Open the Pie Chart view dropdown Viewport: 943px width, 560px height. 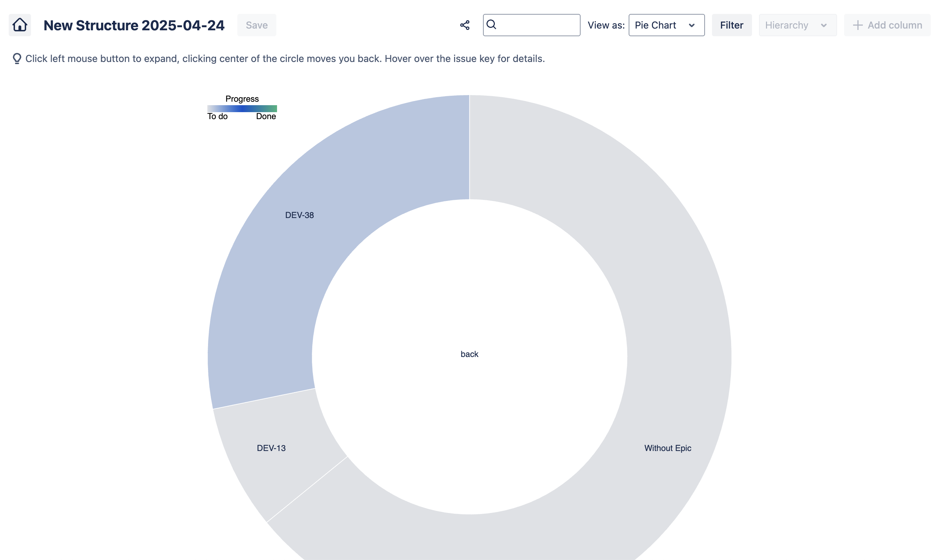(x=666, y=25)
